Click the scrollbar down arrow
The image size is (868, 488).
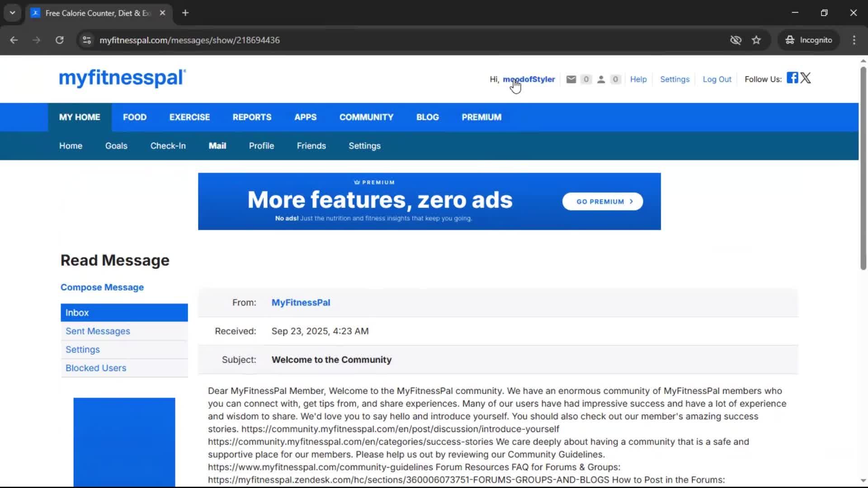(863, 481)
